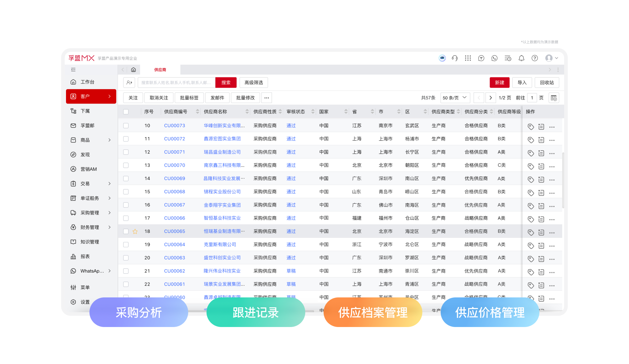Viewport: 629px width, 364px height.
Task: Check the checkbox for supplier CU00072
Action: click(x=126, y=138)
